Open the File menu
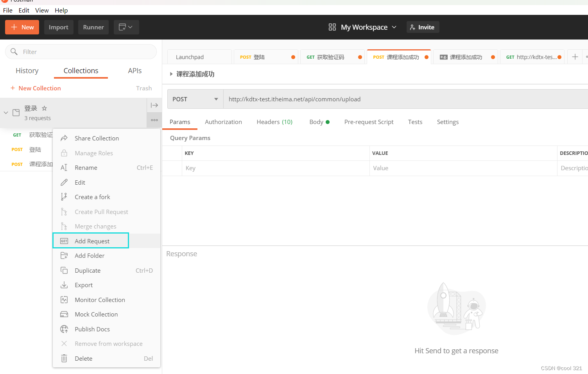Image resolution: width=588 pixels, height=374 pixels. point(8,10)
